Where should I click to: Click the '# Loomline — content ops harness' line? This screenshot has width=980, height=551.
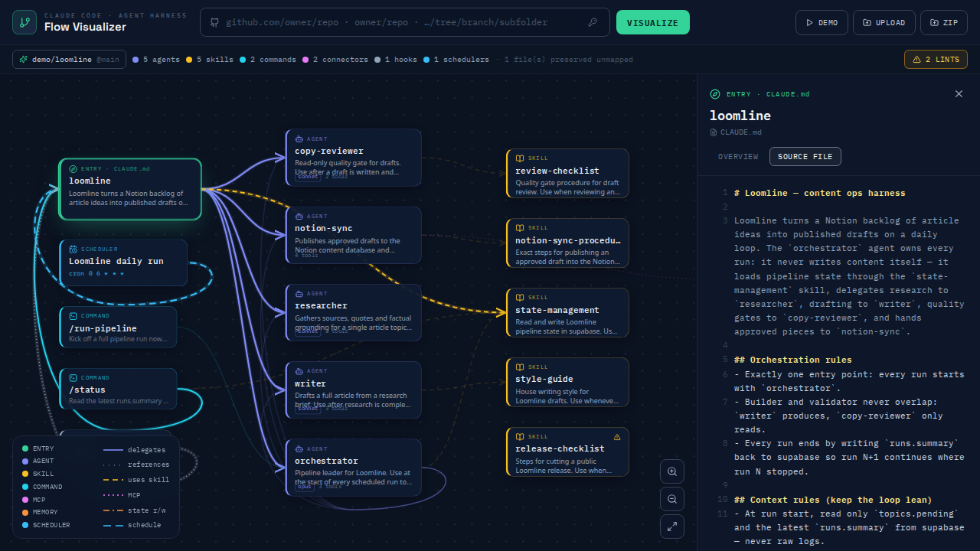(x=819, y=193)
